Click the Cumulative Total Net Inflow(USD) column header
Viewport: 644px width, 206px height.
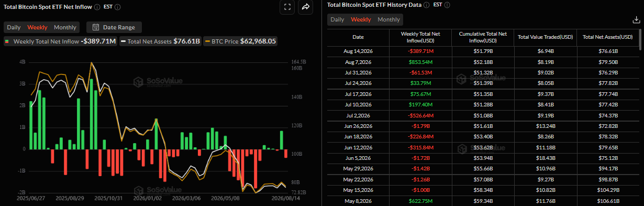point(483,37)
